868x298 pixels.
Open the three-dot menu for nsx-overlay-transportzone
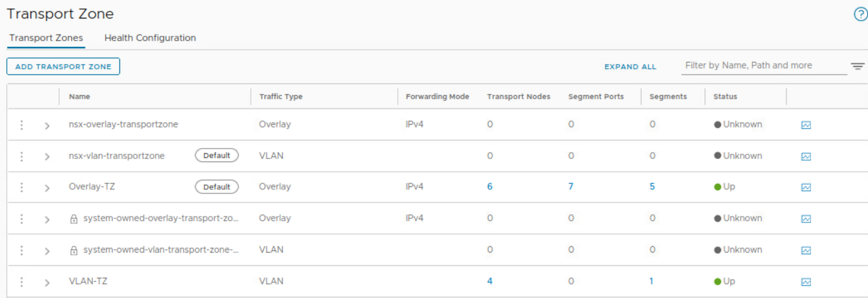(x=22, y=125)
